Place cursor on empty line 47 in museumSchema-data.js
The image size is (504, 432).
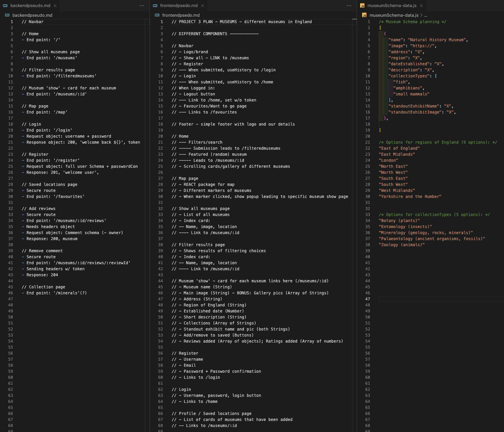point(441,299)
